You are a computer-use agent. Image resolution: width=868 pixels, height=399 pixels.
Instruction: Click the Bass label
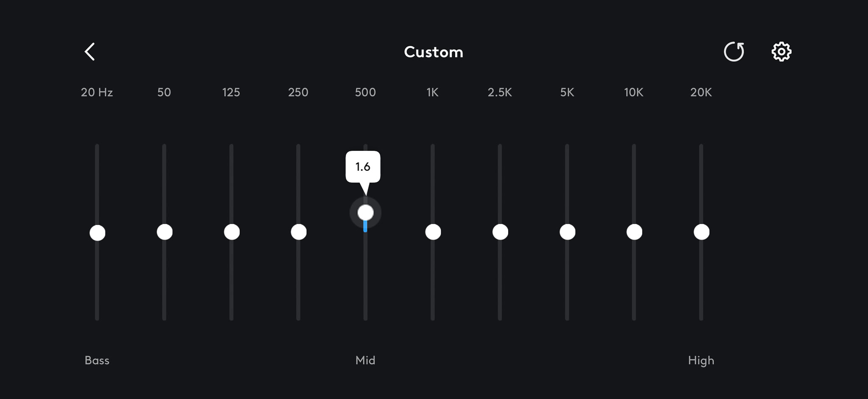[97, 360]
